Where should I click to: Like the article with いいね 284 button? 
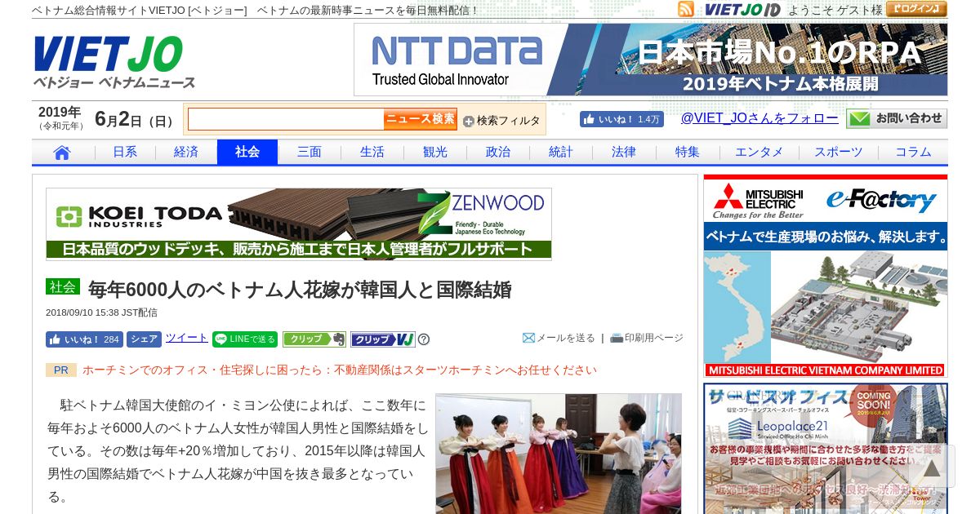pyautogui.click(x=84, y=339)
